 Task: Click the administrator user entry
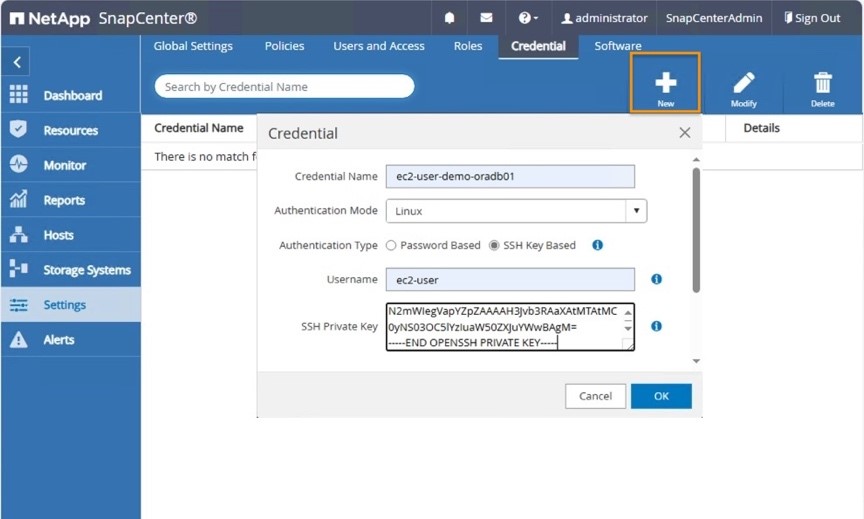(604, 18)
